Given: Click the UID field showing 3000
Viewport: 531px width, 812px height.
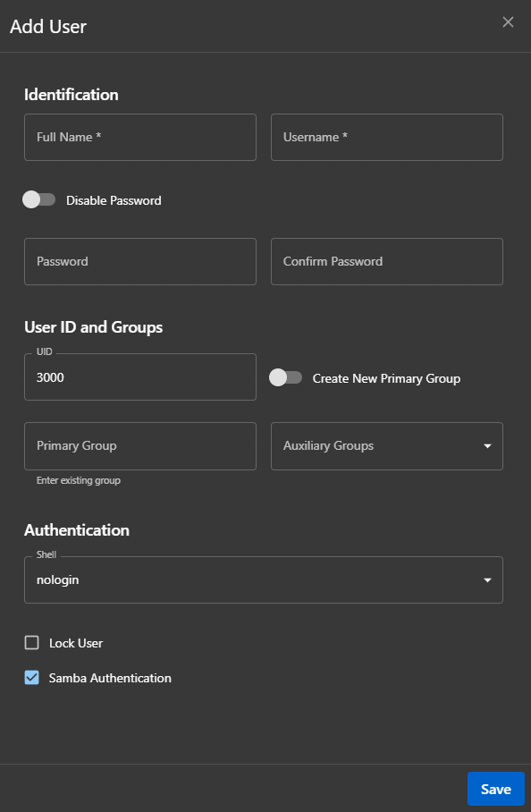Looking at the screenshot, I should click(139, 376).
